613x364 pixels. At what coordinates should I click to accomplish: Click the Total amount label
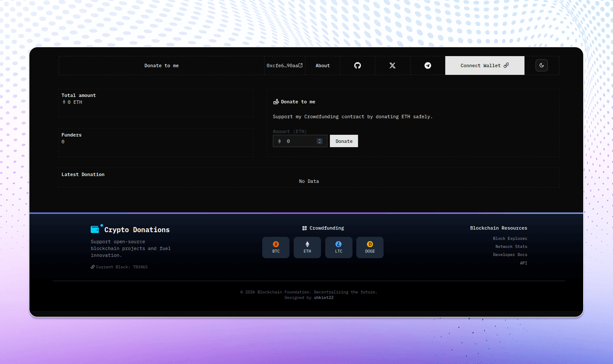click(79, 95)
